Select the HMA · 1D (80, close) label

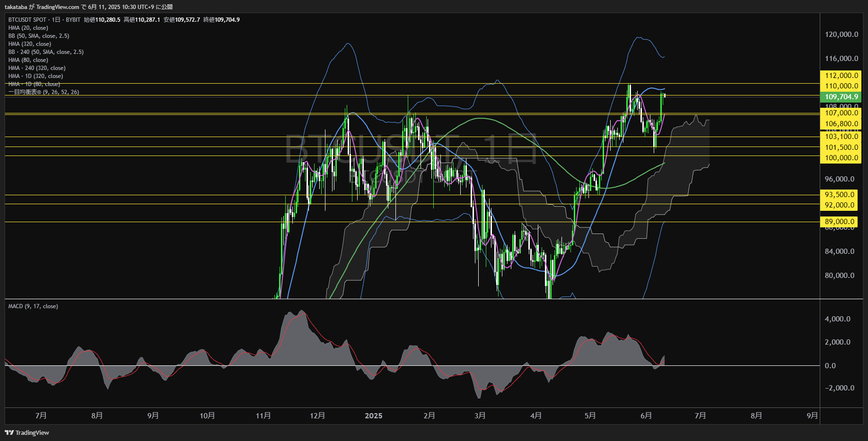34,84
